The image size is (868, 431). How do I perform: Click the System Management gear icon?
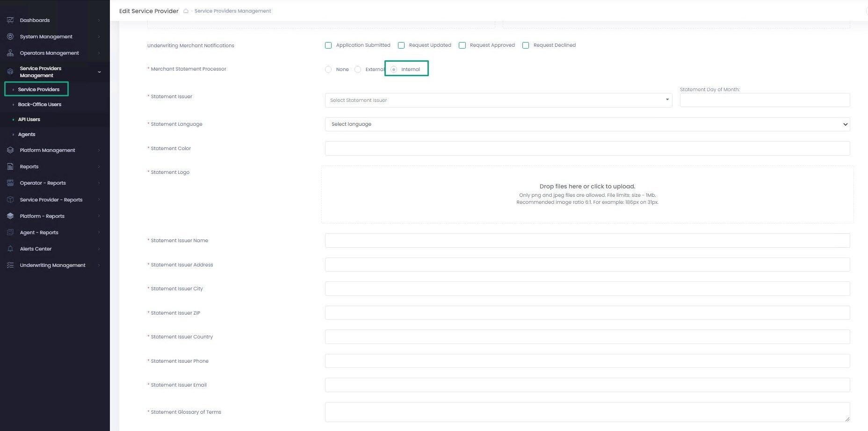(10, 36)
